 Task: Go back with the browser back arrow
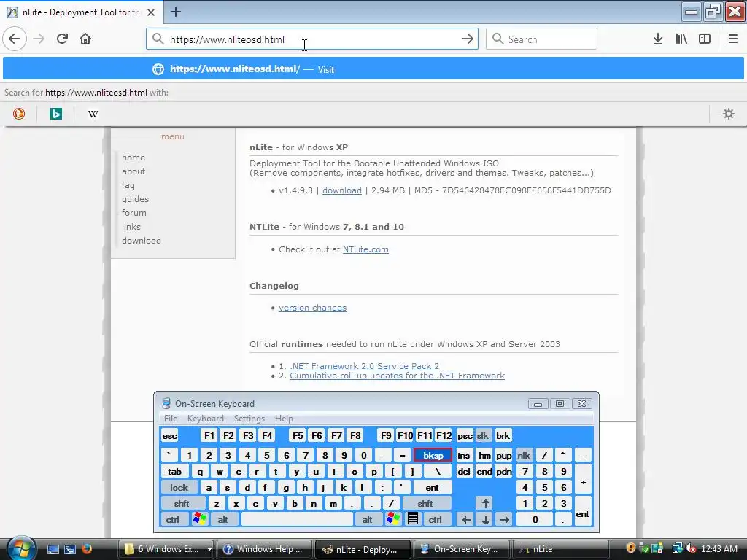point(15,39)
